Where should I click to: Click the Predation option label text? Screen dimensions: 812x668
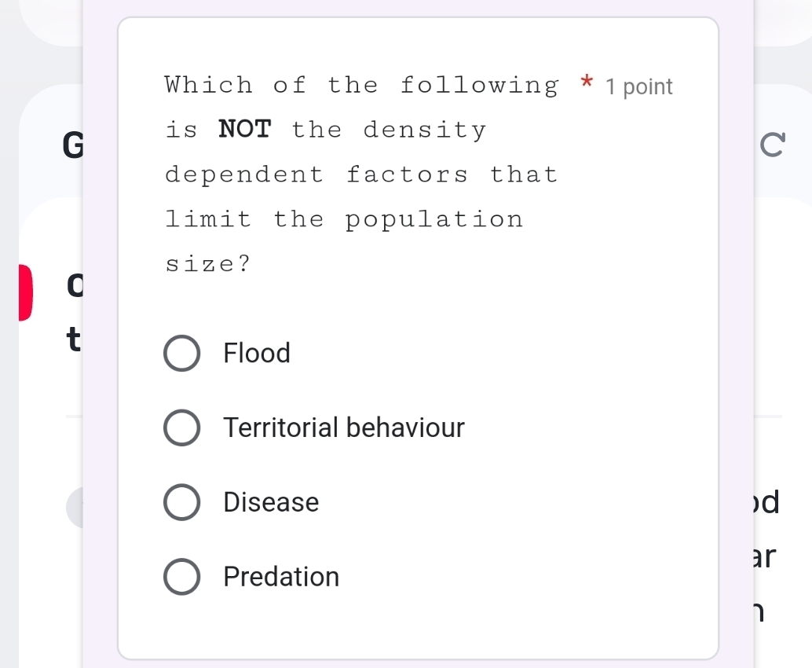[x=281, y=576]
